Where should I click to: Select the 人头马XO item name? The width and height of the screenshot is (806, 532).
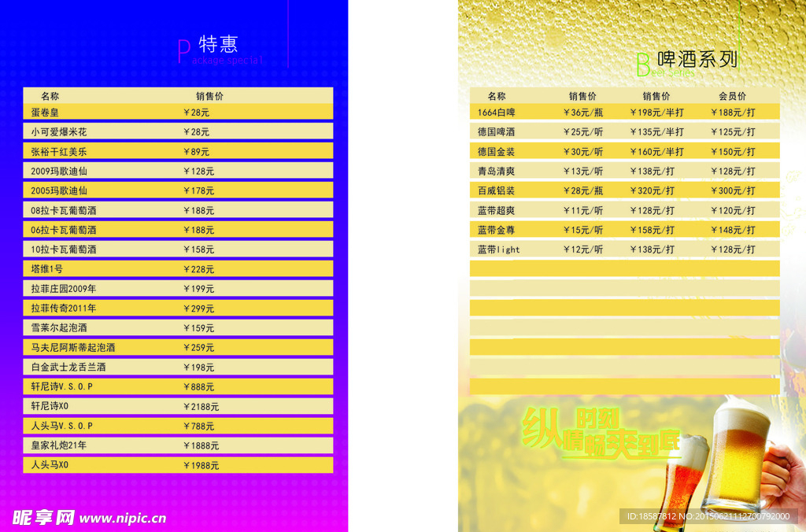(x=50, y=464)
